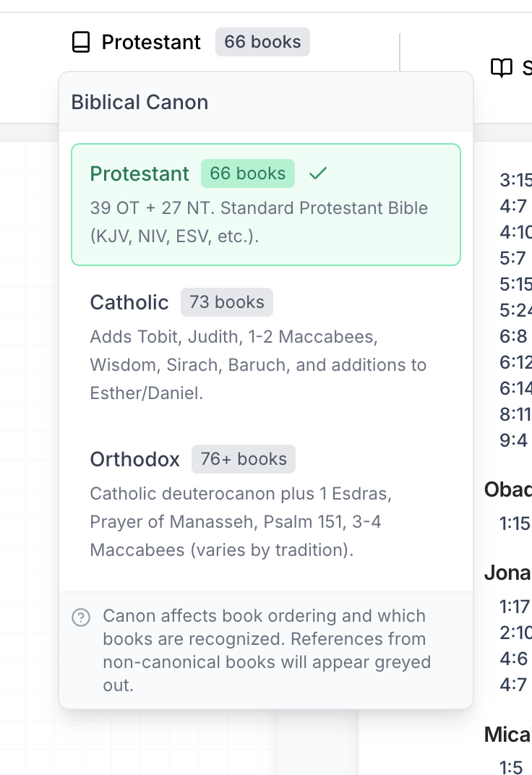The height and width of the screenshot is (775, 532).
Task: Click the open book icon in top-right header
Action: coord(503,67)
